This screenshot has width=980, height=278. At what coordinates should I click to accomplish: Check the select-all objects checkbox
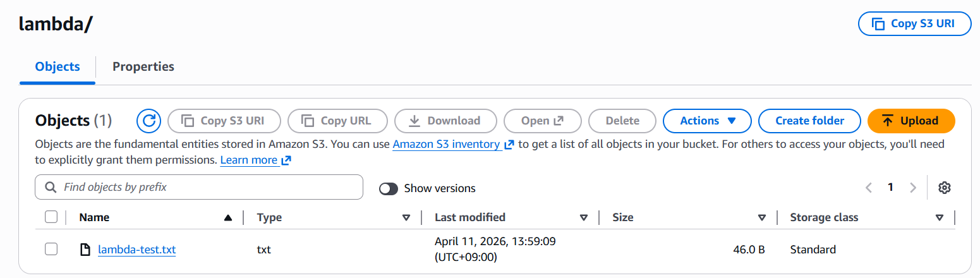coord(51,217)
